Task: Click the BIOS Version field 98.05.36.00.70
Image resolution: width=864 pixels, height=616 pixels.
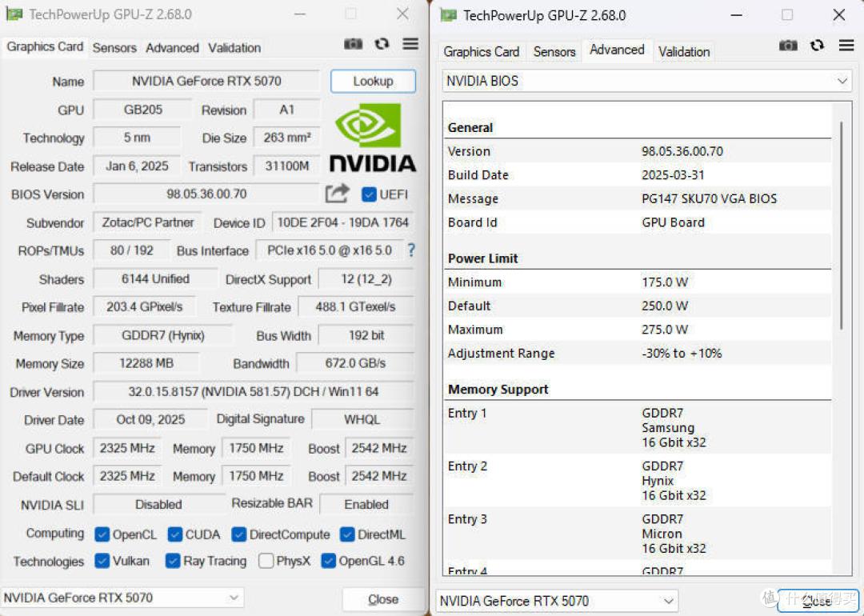Action: pyautogui.click(x=206, y=194)
